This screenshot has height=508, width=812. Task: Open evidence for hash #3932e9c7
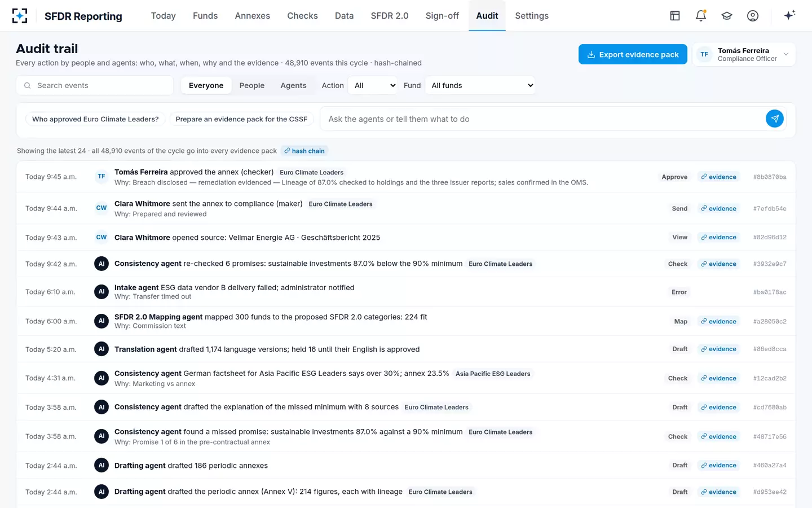click(x=719, y=264)
